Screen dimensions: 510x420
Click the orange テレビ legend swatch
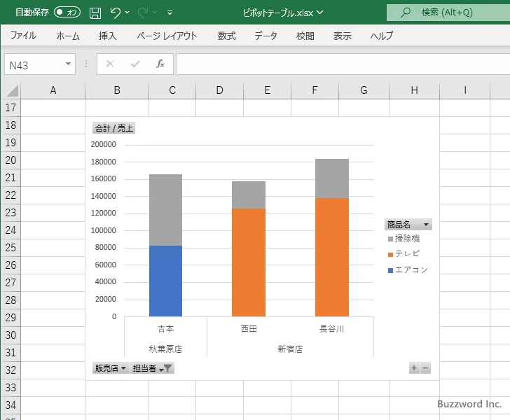tap(391, 255)
